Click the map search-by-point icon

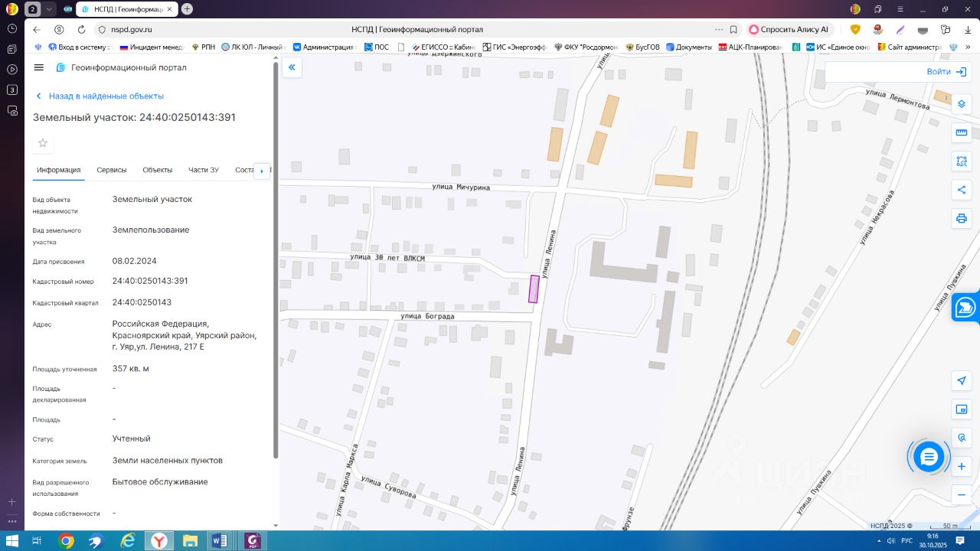[x=962, y=438]
